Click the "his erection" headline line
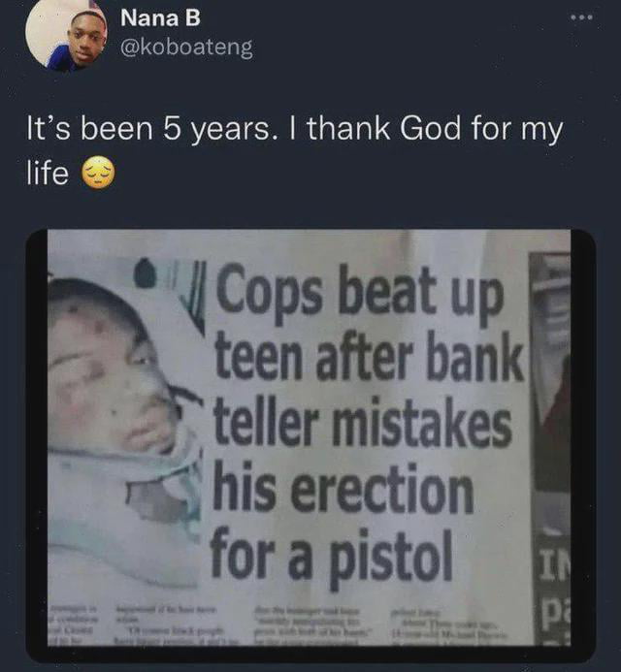The height and width of the screenshot is (672, 621). 343,489
